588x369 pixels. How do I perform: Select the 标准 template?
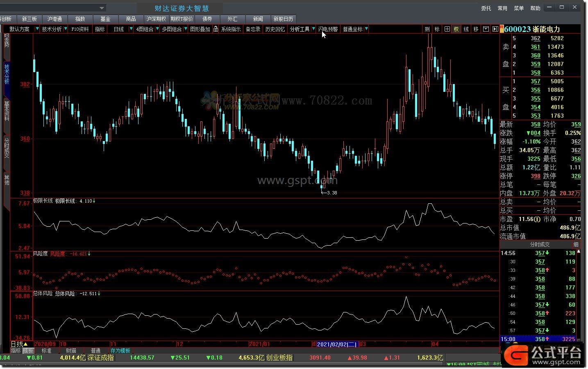point(46,351)
